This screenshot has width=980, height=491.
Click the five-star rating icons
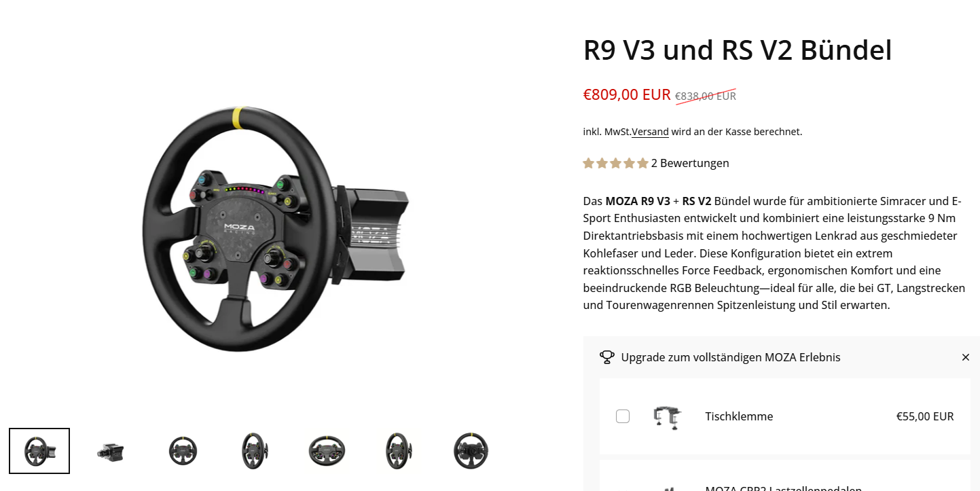pos(615,163)
